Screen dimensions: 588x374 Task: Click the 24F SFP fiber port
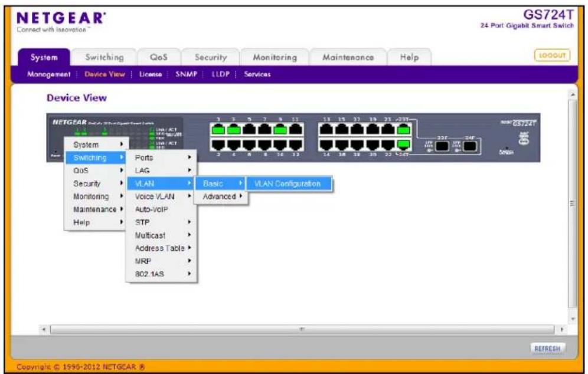pos(469,145)
